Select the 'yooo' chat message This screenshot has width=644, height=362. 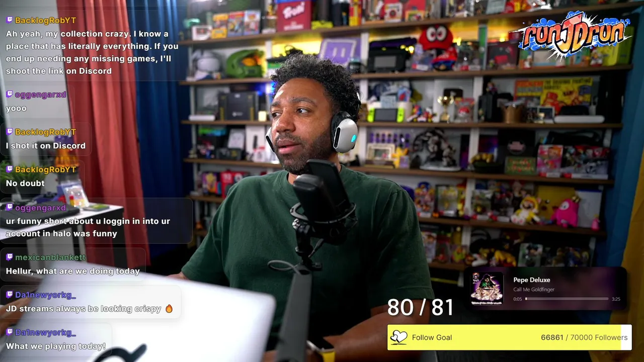[16, 108]
